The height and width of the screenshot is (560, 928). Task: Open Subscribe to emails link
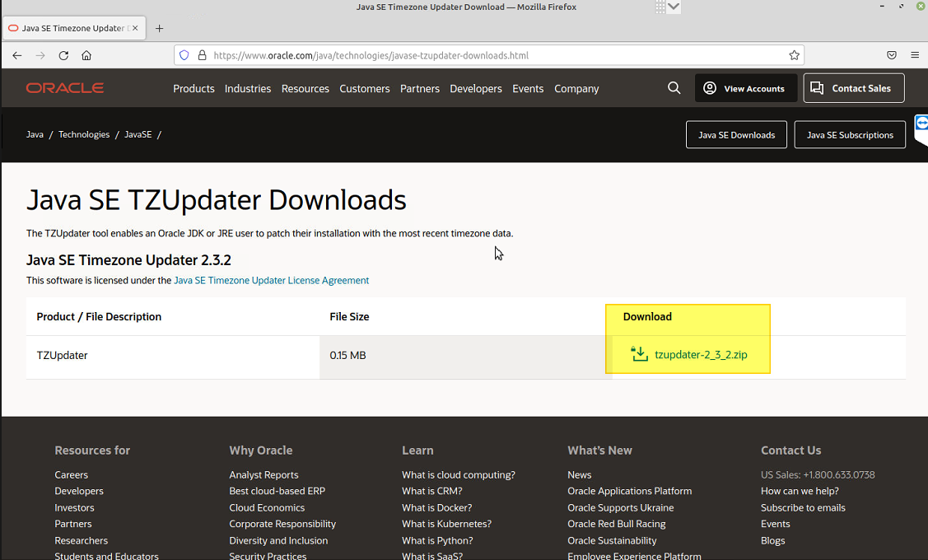803,508
